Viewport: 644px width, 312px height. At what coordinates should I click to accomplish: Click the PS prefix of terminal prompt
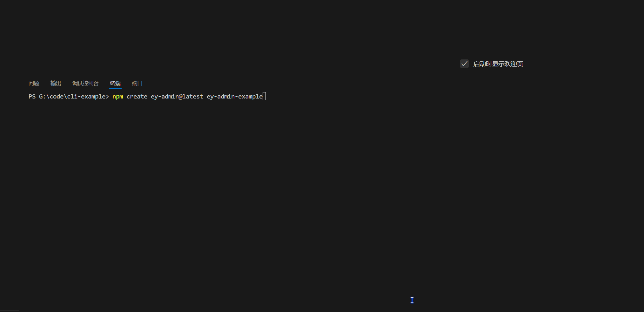(32, 97)
